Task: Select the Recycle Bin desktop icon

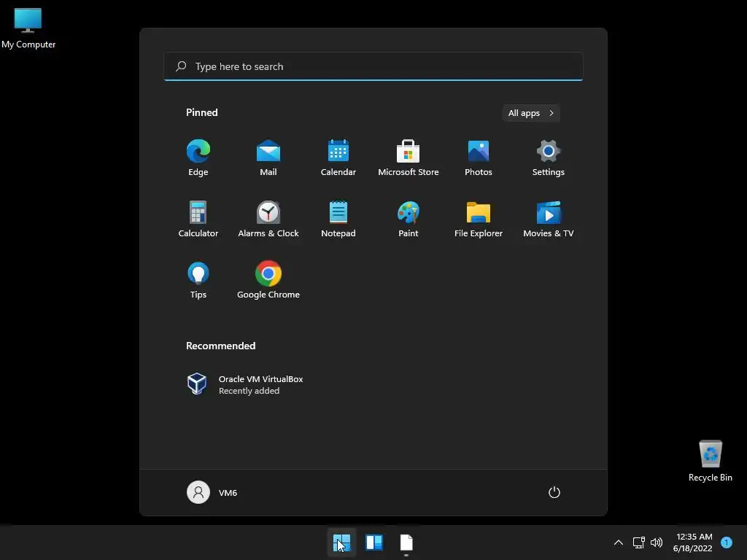Action: point(711,461)
